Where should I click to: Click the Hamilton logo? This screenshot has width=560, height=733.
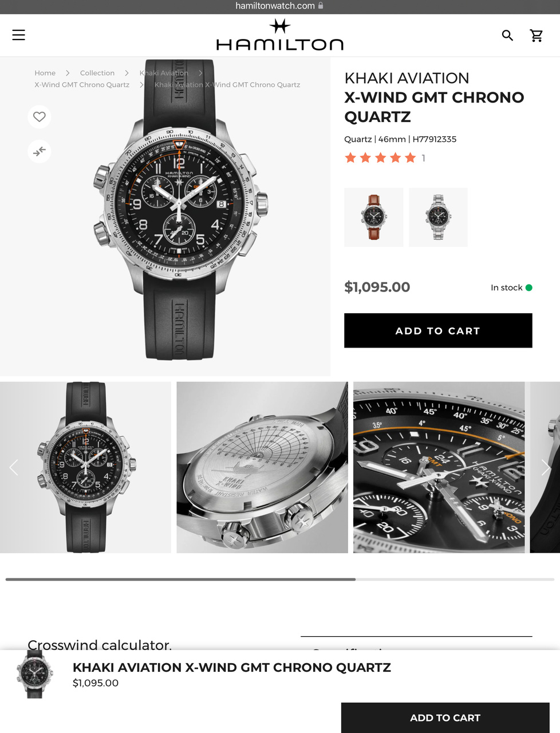(280, 35)
